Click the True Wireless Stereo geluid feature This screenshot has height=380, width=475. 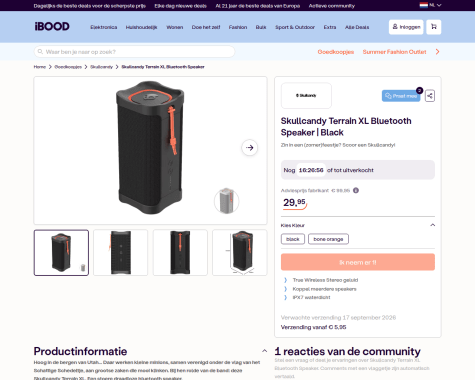coord(325,280)
